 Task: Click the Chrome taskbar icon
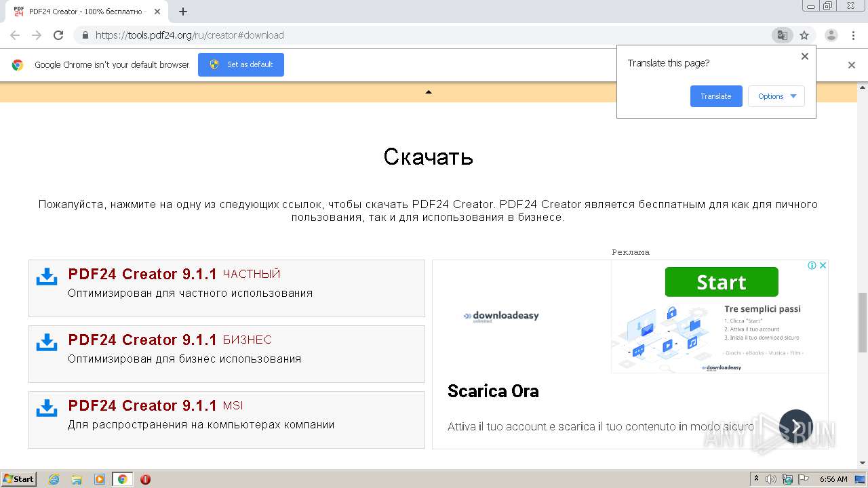(x=122, y=479)
